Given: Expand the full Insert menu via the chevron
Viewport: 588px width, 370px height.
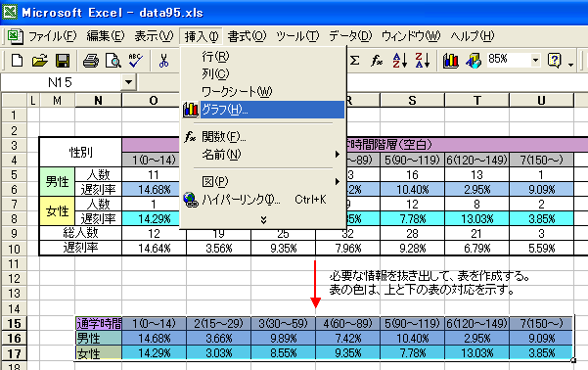Looking at the screenshot, I should (263, 220).
